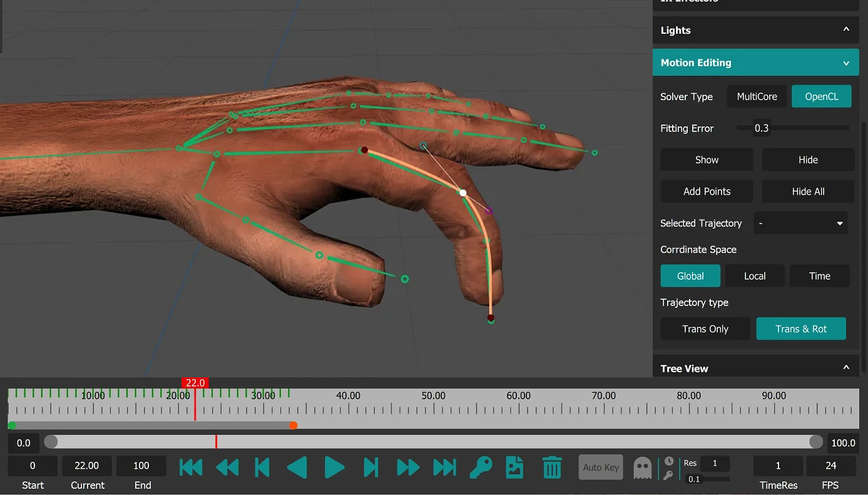Open the Selected Trajectory dropdown

point(801,223)
